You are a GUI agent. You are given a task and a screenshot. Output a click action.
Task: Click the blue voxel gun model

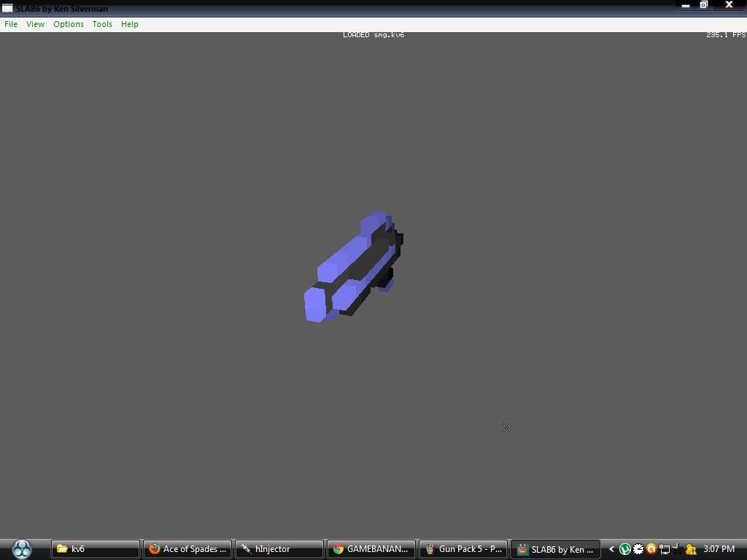(x=354, y=266)
